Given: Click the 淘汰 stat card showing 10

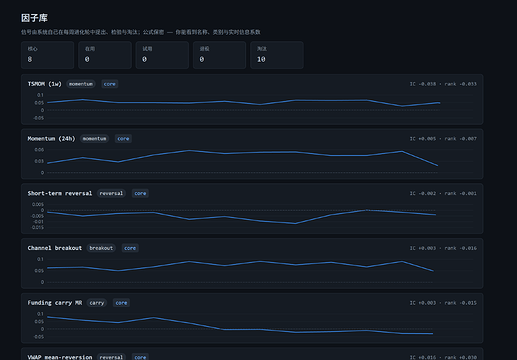Looking at the screenshot, I should [x=277, y=55].
